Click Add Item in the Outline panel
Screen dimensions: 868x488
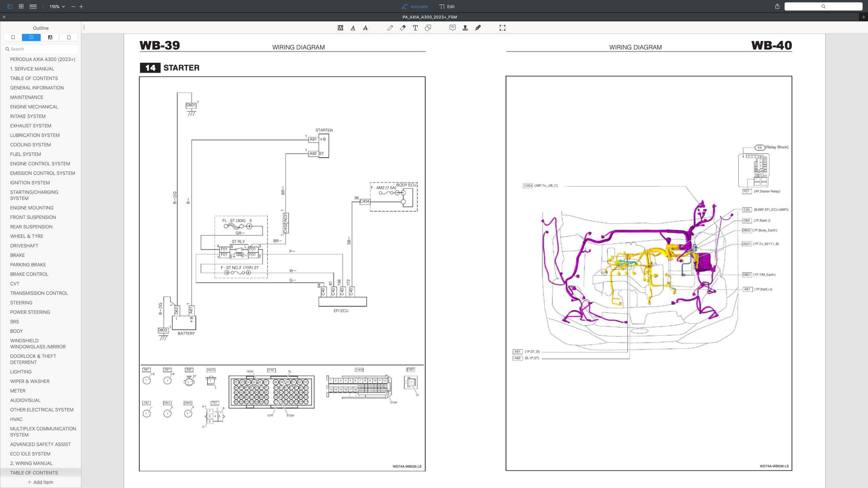coord(41,482)
